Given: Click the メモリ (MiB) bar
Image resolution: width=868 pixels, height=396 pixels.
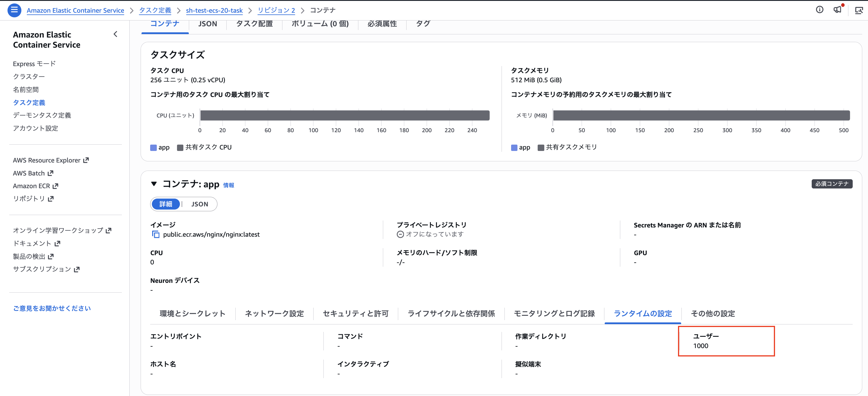Looking at the screenshot, I should [x=701, y=115].
